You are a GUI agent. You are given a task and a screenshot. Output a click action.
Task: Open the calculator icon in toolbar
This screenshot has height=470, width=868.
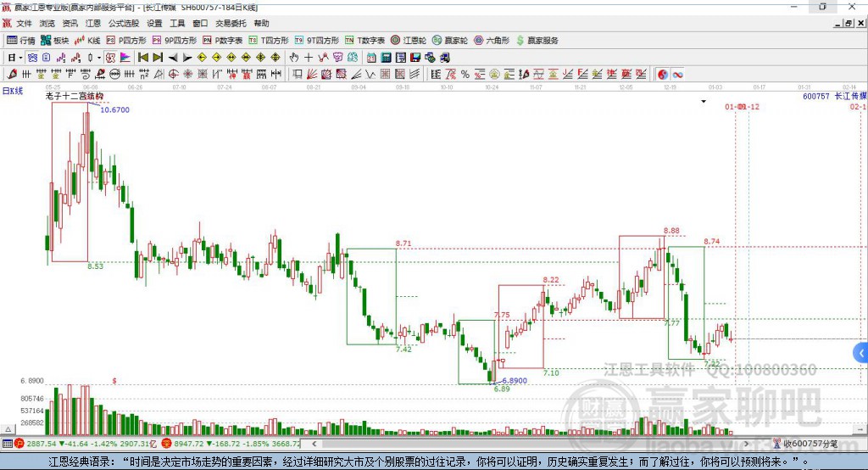(386, 58)
